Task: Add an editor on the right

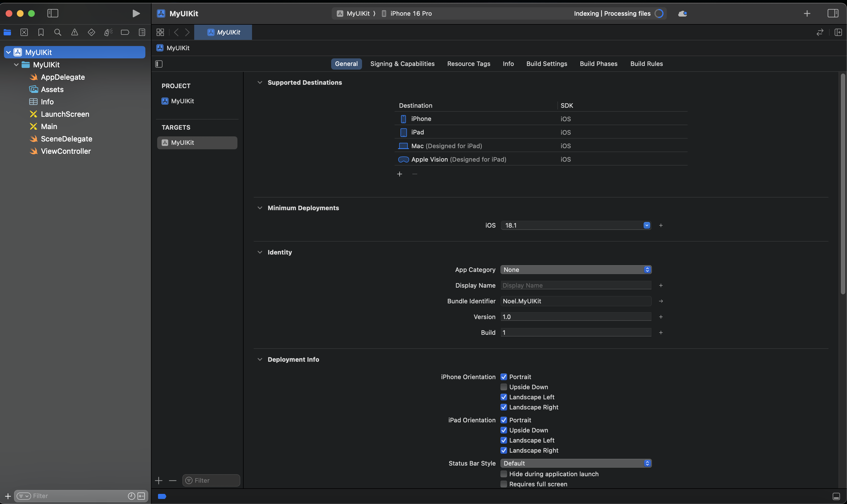Action: (x=838, y=32)
